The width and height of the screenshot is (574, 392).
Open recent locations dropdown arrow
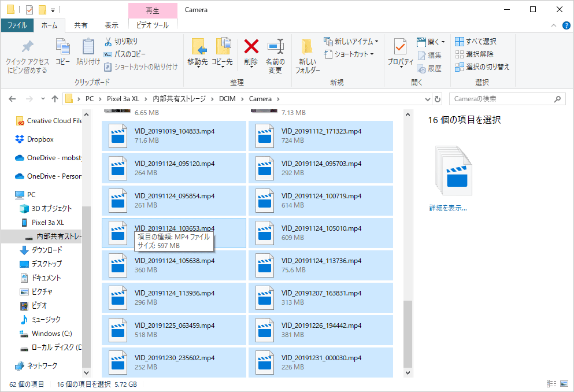(x=43, y=98)
